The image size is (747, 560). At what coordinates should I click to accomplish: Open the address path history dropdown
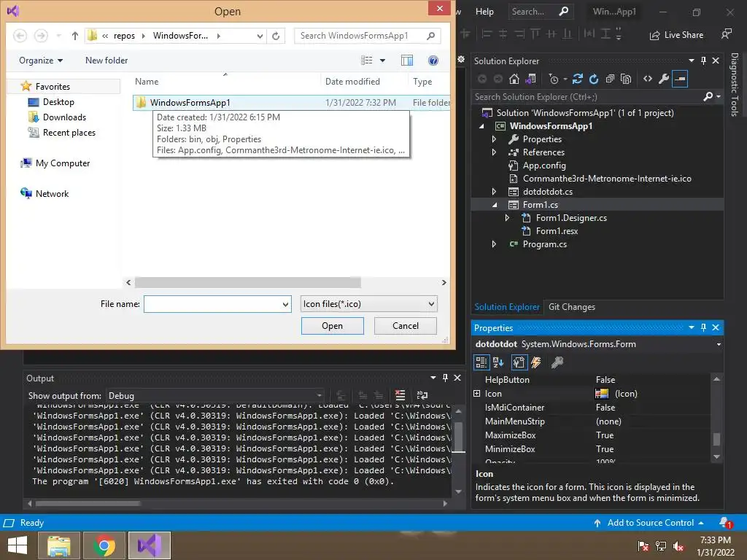coord(260,36)
